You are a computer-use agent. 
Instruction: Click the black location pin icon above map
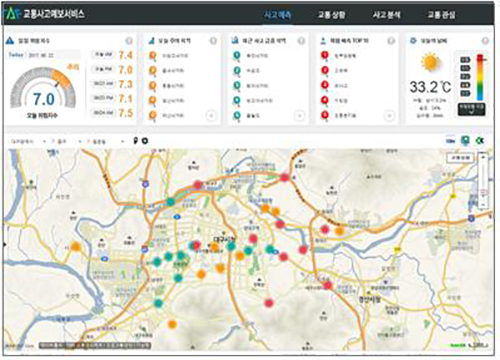(135, 141)
